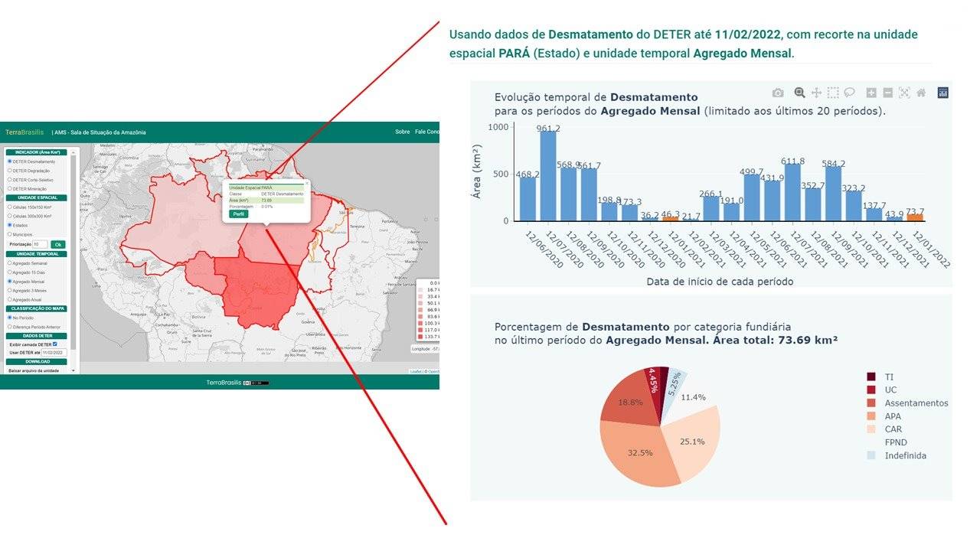This screenshot has height=551, width=980.
Task: Open the Sobre menu item
Action: [x=402, y=132]
